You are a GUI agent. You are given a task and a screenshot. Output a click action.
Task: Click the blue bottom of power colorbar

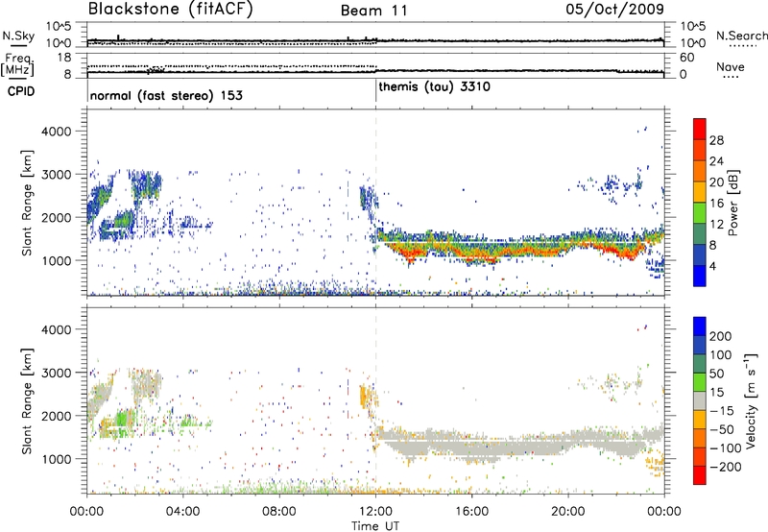700,276
